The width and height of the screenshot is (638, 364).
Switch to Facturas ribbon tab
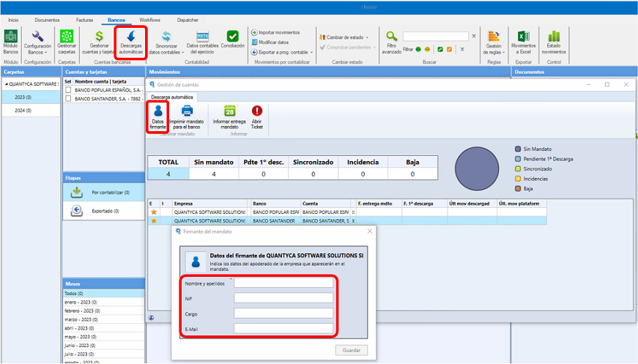tap(85, 20)
